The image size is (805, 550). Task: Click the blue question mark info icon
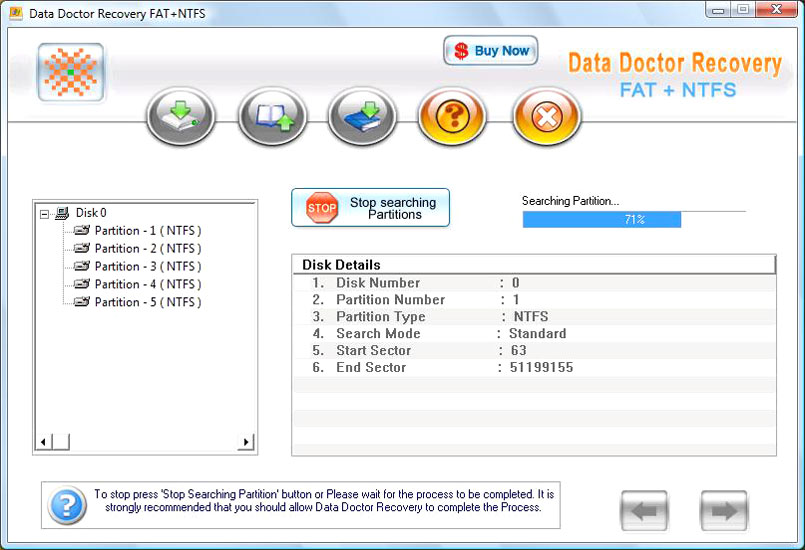[x=67, y=505]
